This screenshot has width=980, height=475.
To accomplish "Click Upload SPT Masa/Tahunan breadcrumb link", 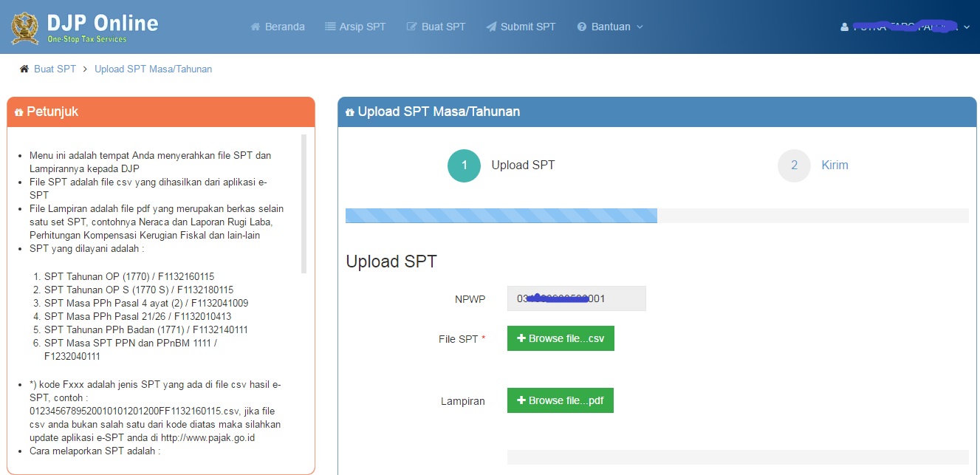I will coord(153,69).
